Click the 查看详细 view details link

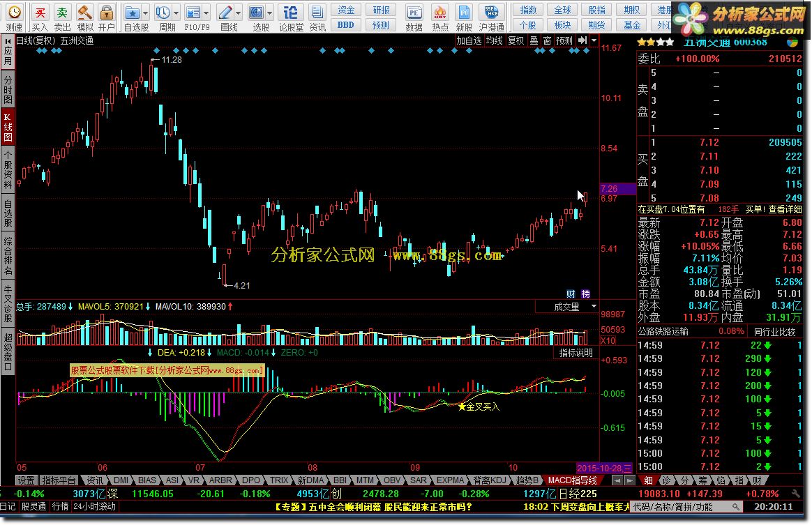pyautogui.click(x=785, y=209)
